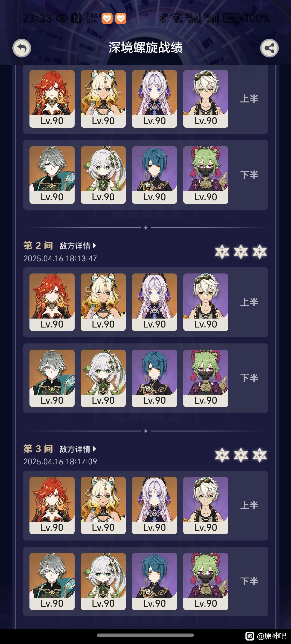Tap 下半 label in Chamber 3

(249, 581)
